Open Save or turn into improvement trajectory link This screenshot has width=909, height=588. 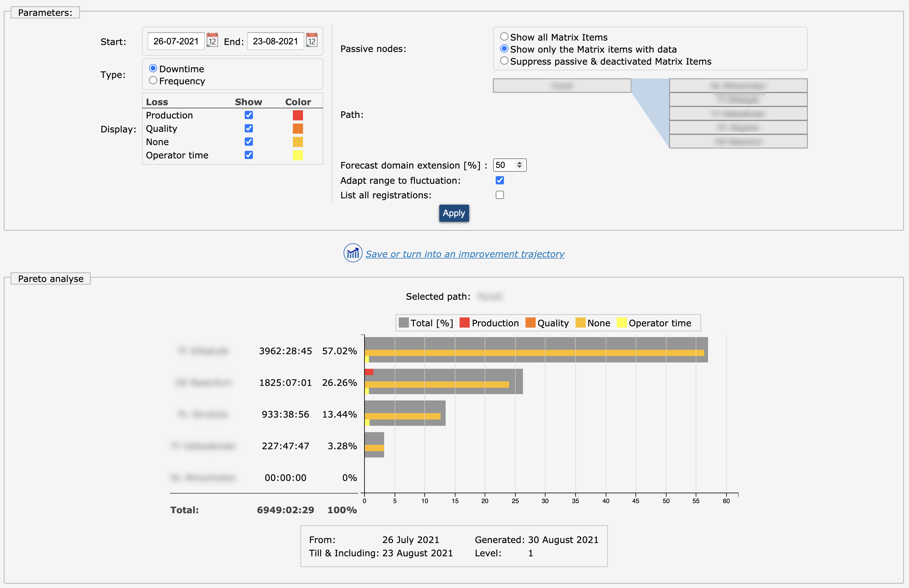(465, 254)
